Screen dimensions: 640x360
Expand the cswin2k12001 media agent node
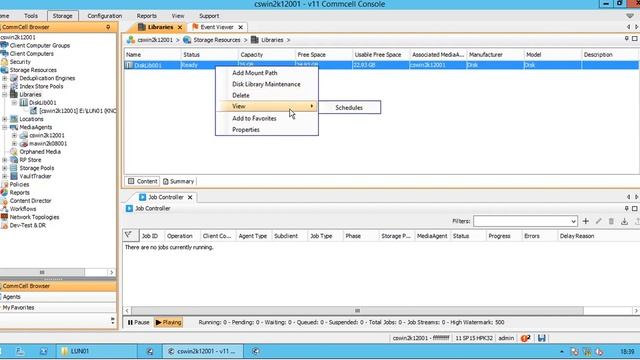(14, 135)
